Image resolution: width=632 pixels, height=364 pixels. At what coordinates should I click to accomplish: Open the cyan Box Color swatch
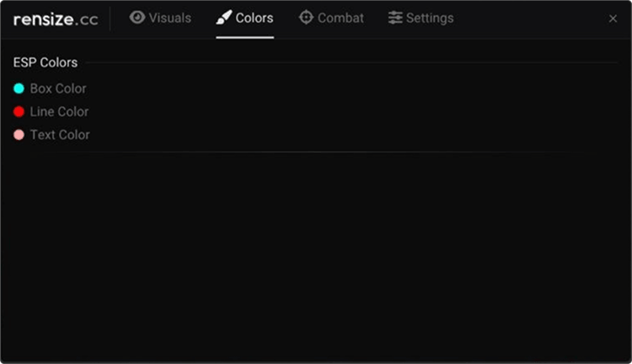click(x=19, y=88)
